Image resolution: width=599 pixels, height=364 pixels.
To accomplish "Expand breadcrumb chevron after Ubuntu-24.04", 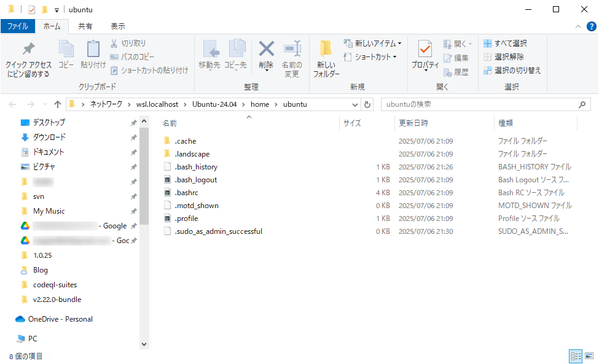I will [244, 104].
